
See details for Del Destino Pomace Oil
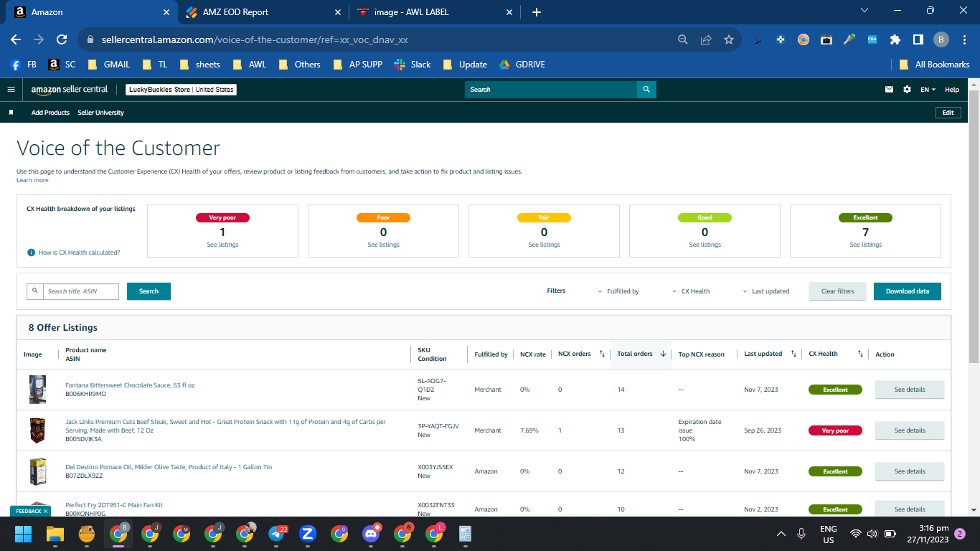click(x=910, y=471)
